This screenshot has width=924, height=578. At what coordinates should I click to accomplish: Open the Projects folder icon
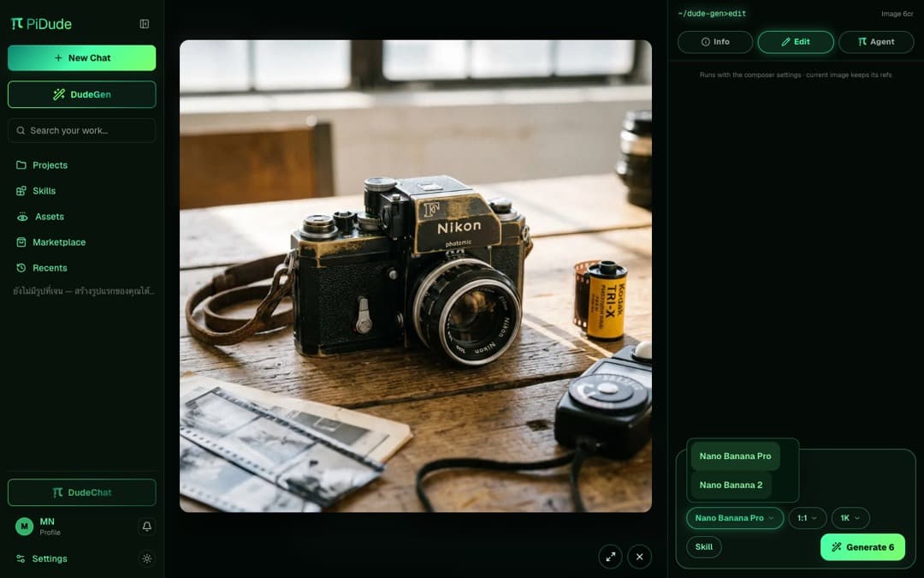click(21, 165)
